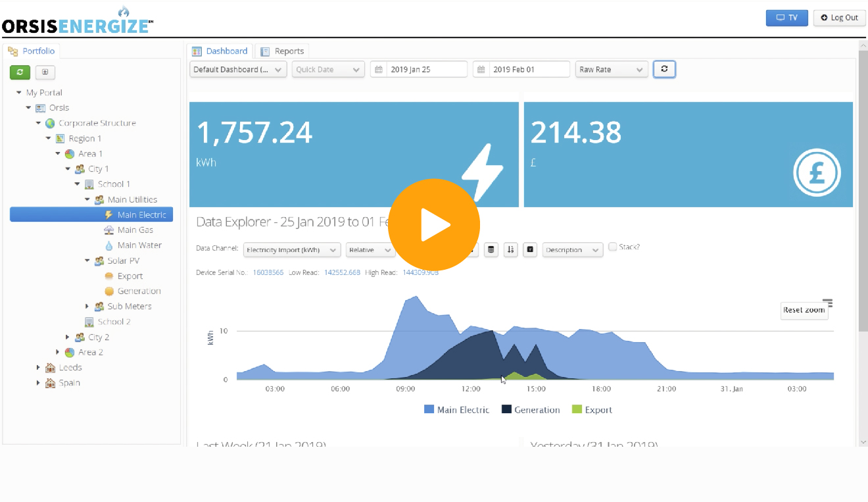Viewport: 868px width, 502px height.
Task: Toggle the Stack? checkbox
Action: tap(613, 247)
